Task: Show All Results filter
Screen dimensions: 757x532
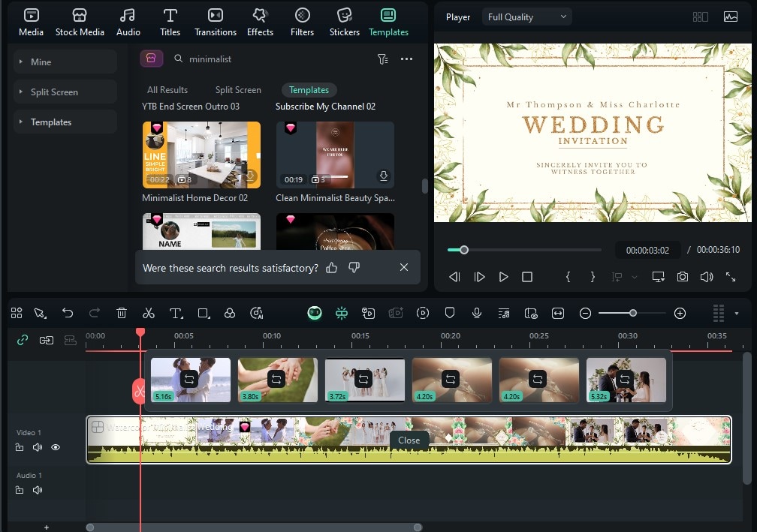Action: point(167,90)
